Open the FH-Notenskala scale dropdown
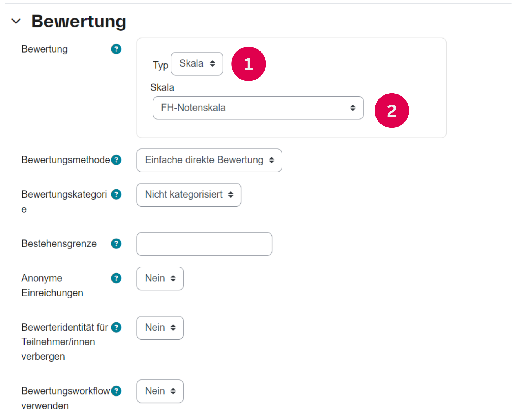Image resolution: width=517 pixels, height=420 pixels. (x=258, y=108)
